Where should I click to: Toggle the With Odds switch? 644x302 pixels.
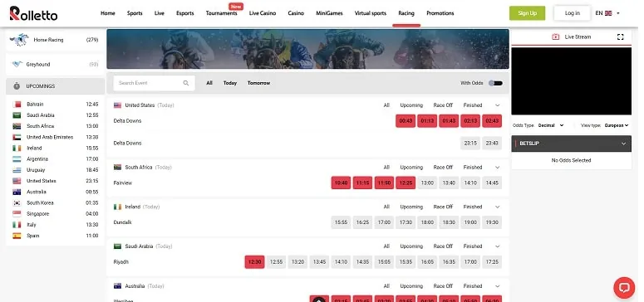click(x=495, y=83)
